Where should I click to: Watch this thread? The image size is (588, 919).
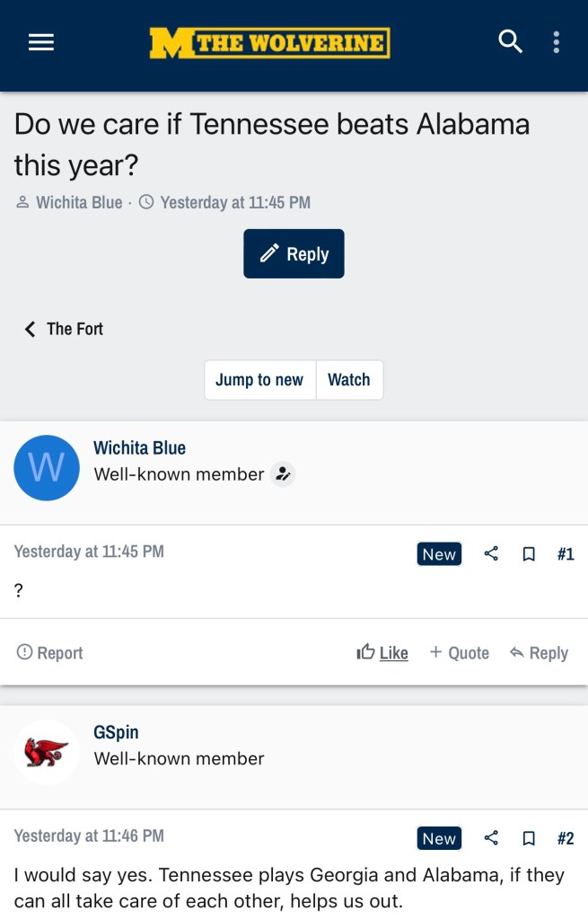coord(349,380)
